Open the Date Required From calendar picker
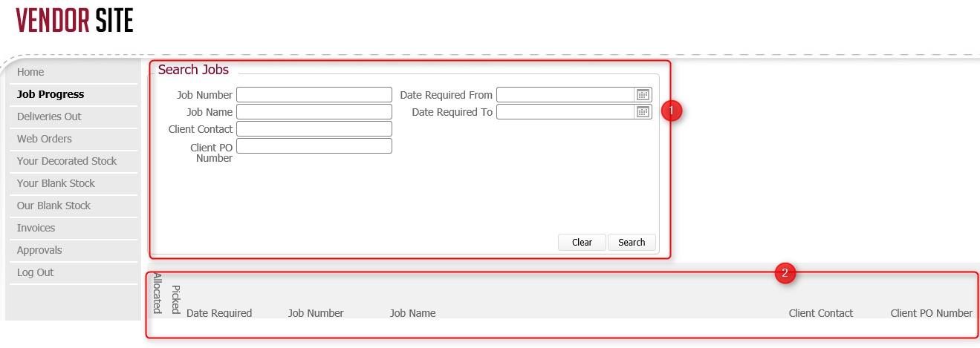 pos(643,94)
